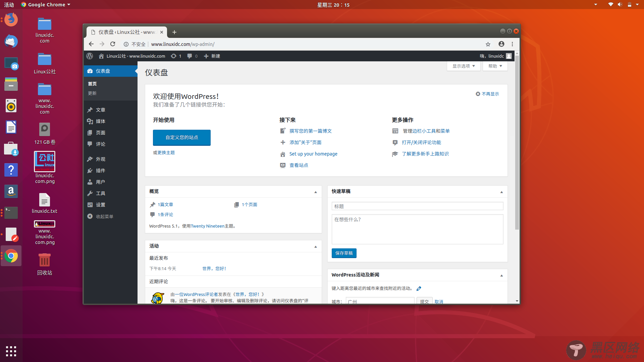The image size is (644, 362).
Task: Open the Twenty Nineteen theme link
Action: pyautogui.click(x=208, y=226)
